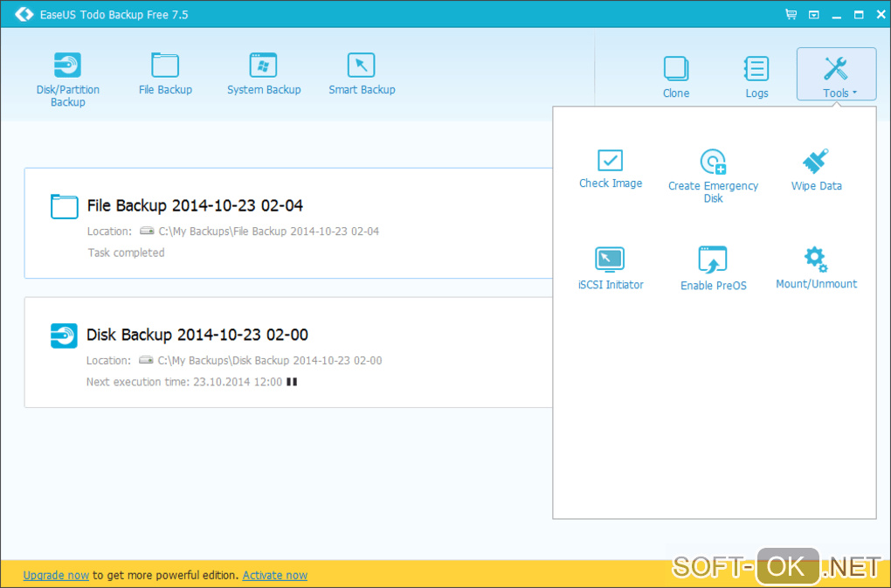The width and height of the screenshot is (891, 588).
Task: Click the Activate now link
Action: coord(274,575)
